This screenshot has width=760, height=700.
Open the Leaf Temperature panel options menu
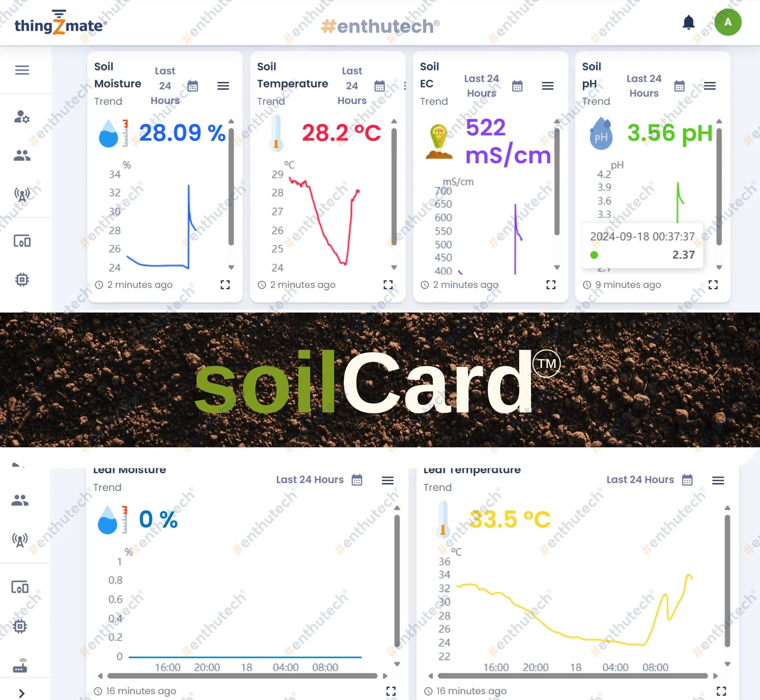718,480
